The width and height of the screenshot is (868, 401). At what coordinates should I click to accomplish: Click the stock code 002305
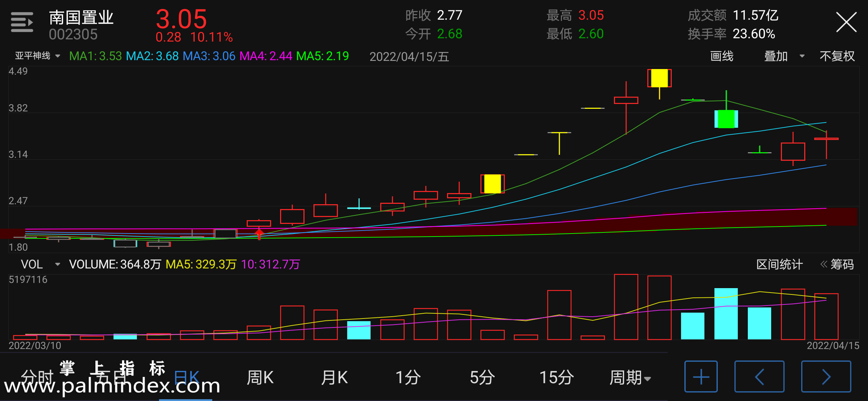tap(73, 35)
